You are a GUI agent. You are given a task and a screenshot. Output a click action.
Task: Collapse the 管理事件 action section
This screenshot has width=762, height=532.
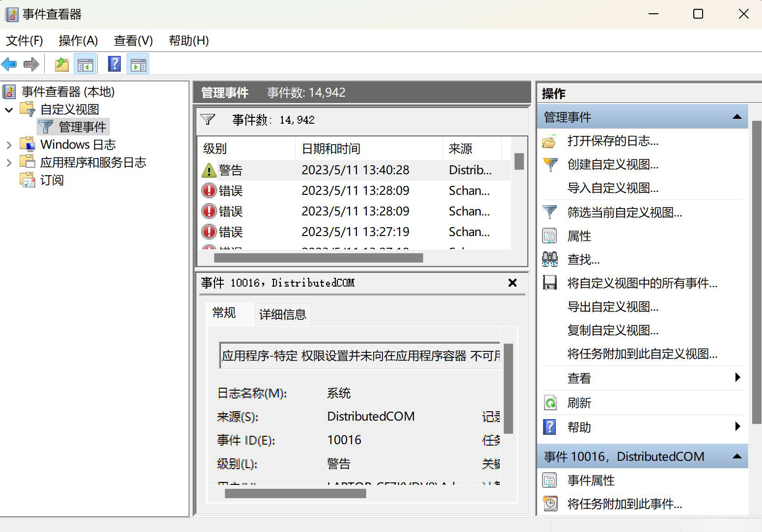coord(736,117)
